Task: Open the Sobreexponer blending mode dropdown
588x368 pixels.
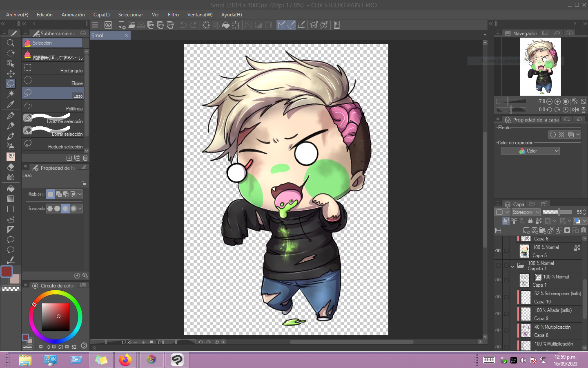Action: [526, 212]
